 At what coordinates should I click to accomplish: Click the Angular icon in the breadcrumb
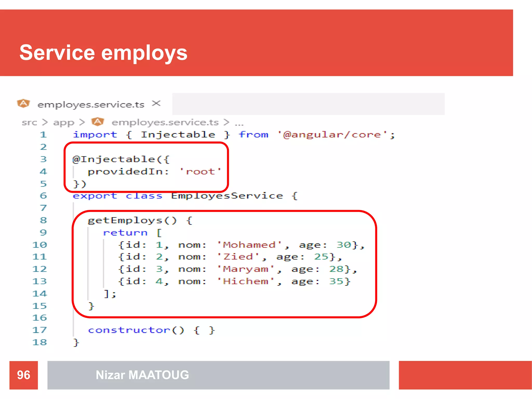(x=98, y=122)
